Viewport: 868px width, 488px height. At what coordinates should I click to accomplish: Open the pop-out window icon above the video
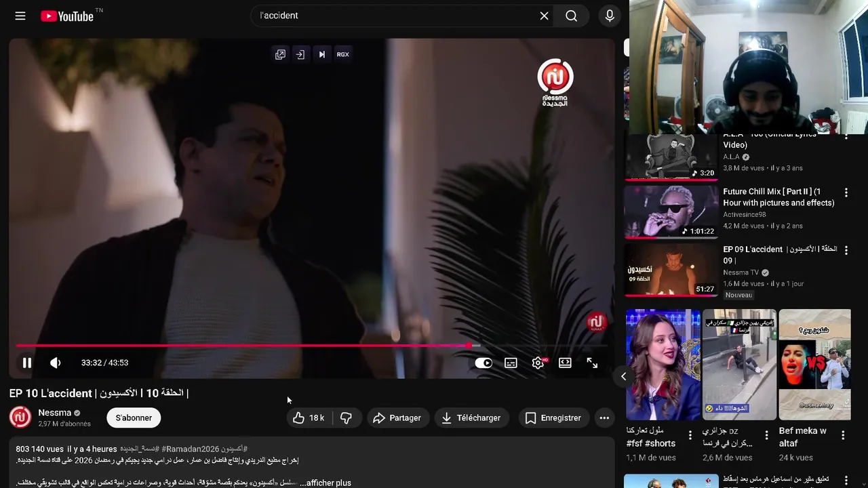pos(280,54)
